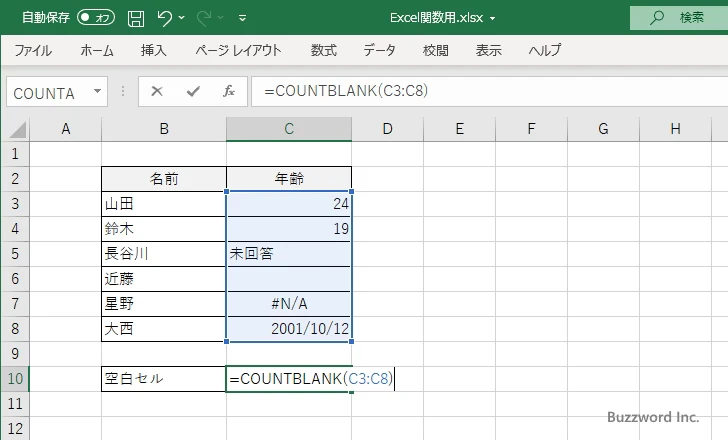Select column E header

tap(459, 129)
